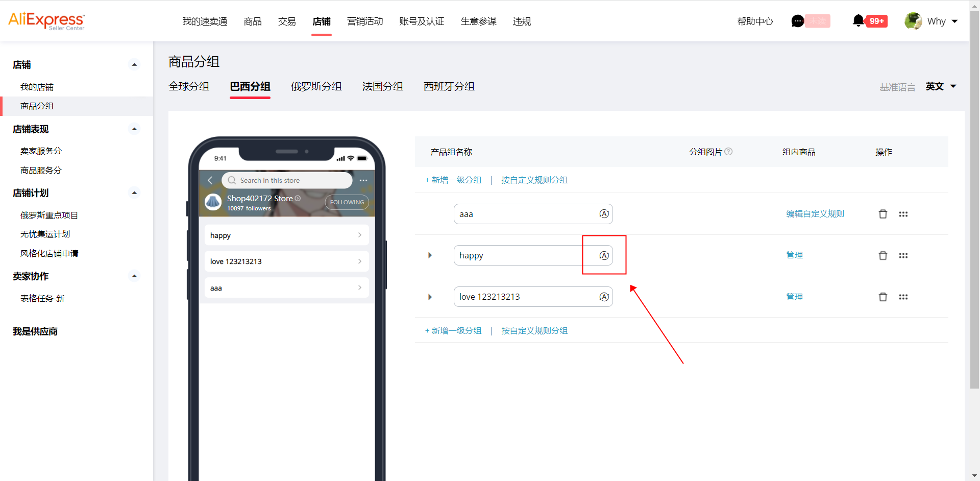Open 我的速卖通 in top navigation
This screenshot has height=481, width=980.
[205, 21]
